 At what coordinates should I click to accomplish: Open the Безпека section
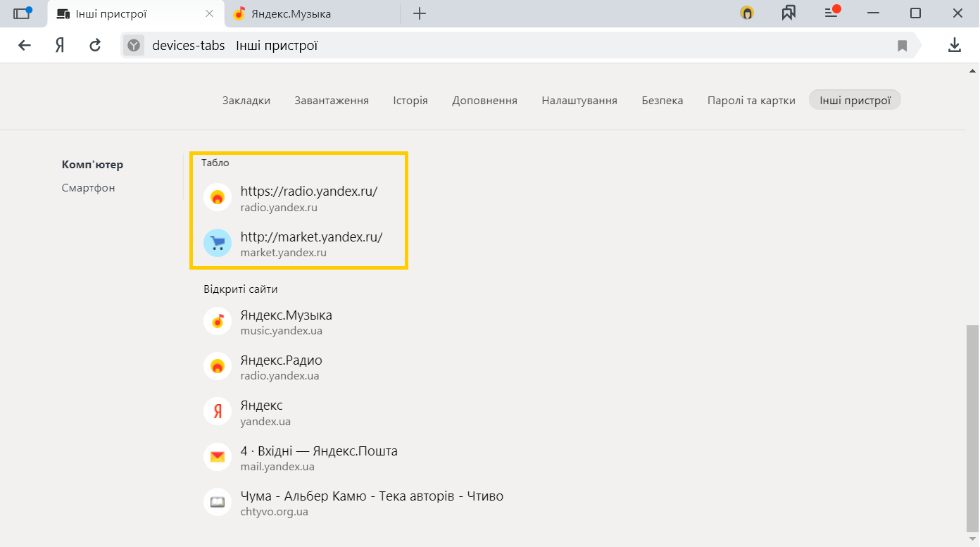pyautogui.click(x=662, y=101)
